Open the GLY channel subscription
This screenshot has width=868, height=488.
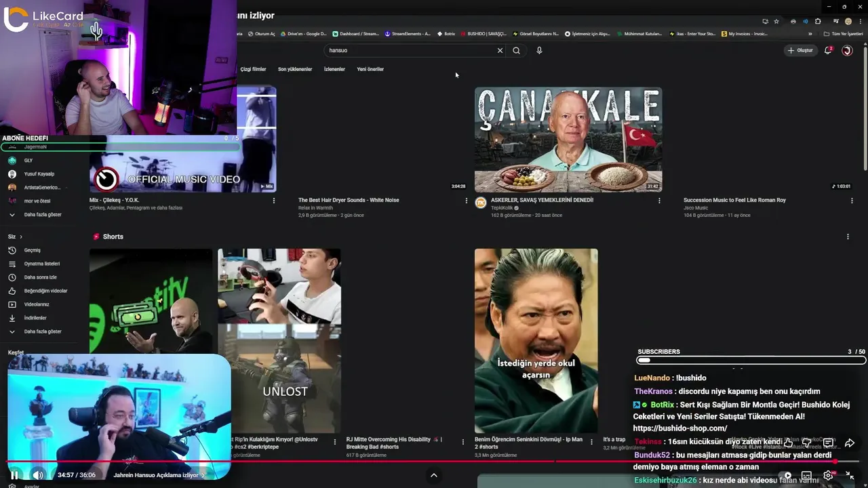28,161
